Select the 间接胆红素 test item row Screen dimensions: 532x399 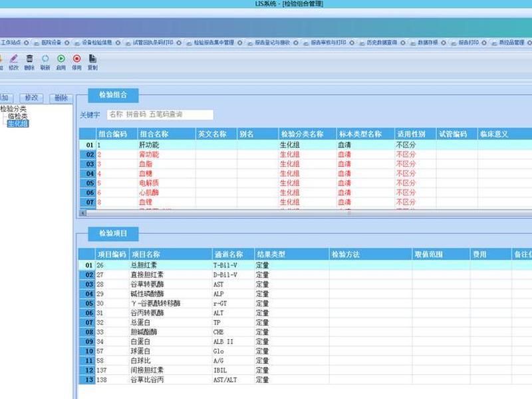coord(305,370)
